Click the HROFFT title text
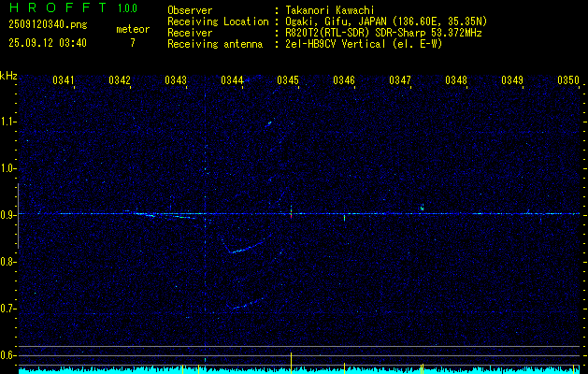Viewport: 588px width, 374px height. (57, 7)
